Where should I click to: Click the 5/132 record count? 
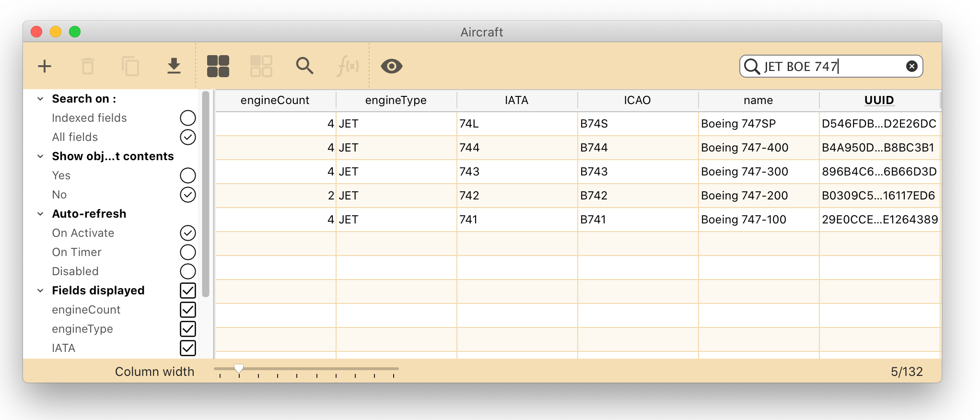click(x=907, y=372)
